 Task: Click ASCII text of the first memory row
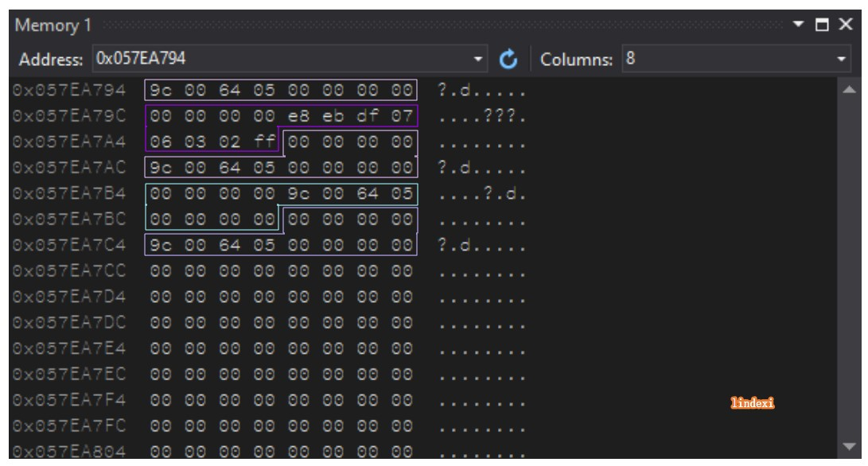tap(481, 90)
